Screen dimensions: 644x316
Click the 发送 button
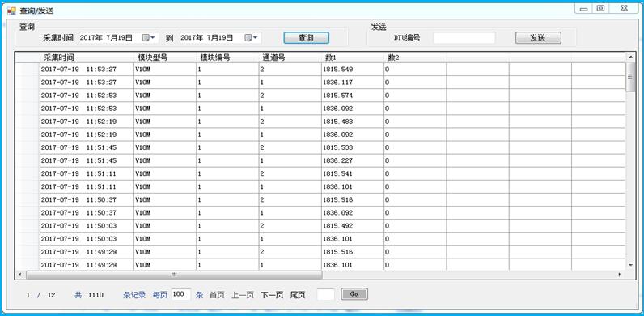(538, 38)
